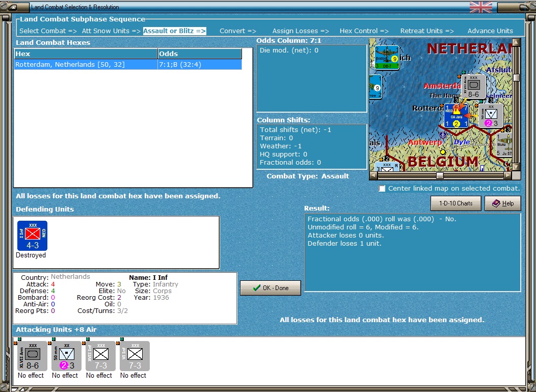Select the XVII Inf 7-3 attacking unit
This screenshot has width=536, height=392.
(101, 356)
